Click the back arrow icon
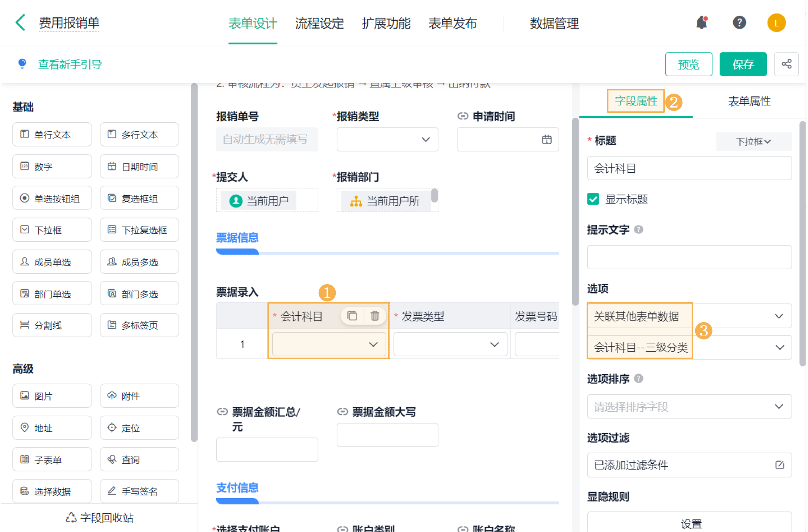 pos(21,23)
